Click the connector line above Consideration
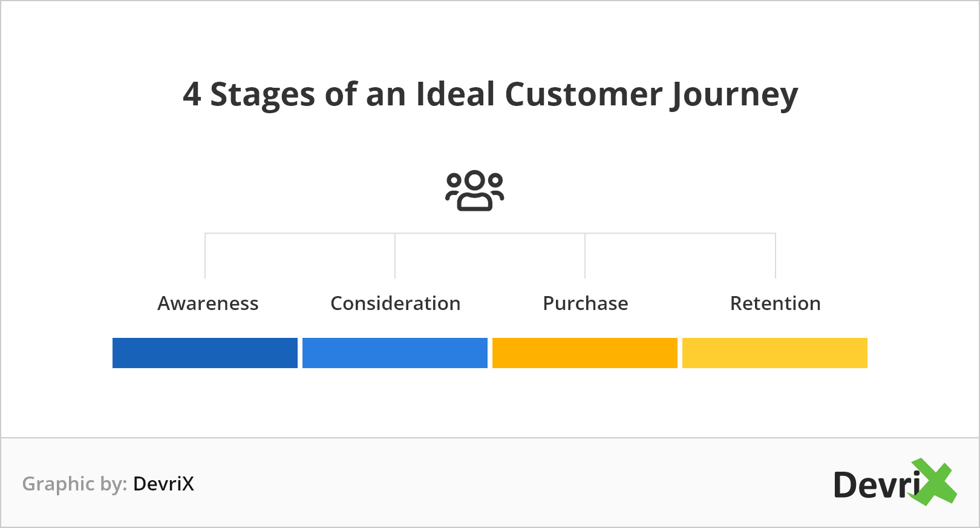 click(395, 256)
